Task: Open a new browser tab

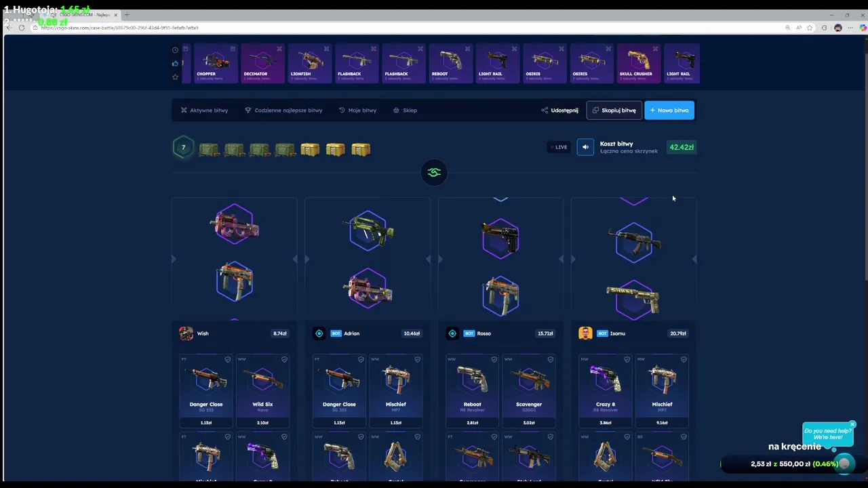Action: (x=126, y=14)
